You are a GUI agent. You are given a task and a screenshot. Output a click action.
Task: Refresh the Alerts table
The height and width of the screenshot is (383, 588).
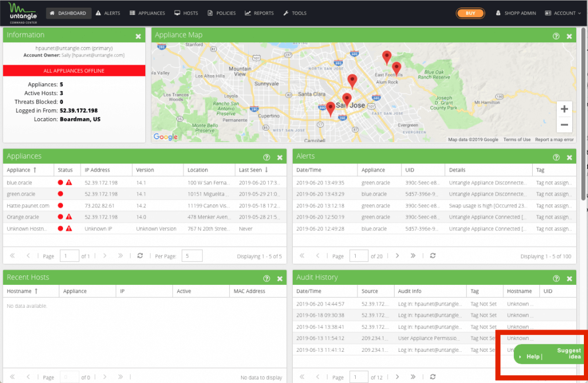tap(433, 256)
